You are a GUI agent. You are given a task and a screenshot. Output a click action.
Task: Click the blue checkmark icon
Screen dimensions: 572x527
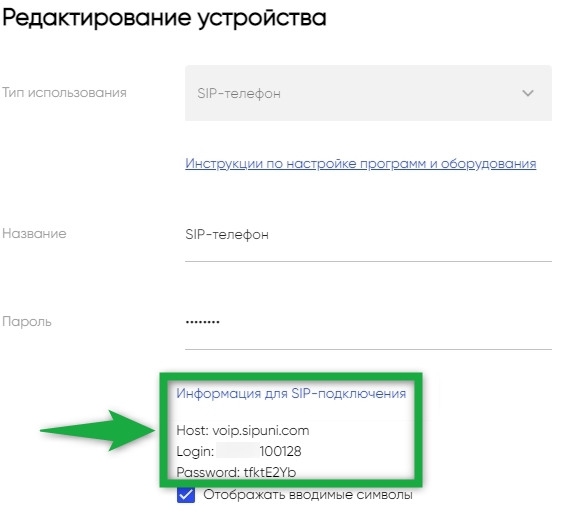tap(186, 495)
